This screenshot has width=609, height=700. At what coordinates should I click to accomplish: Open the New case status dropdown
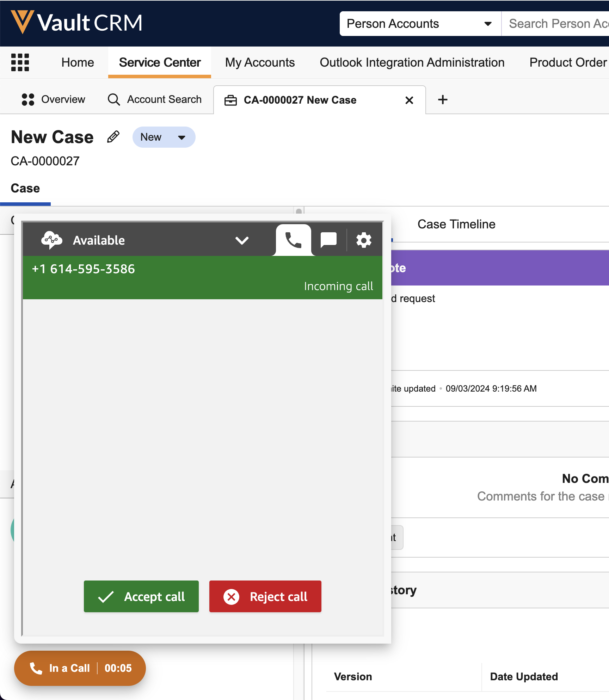[x=164, y=137]
